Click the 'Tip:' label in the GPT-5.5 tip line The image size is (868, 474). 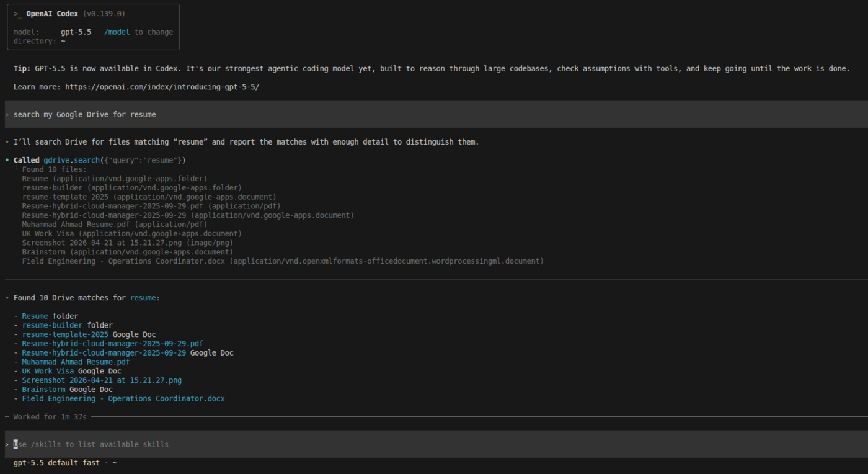22,68
